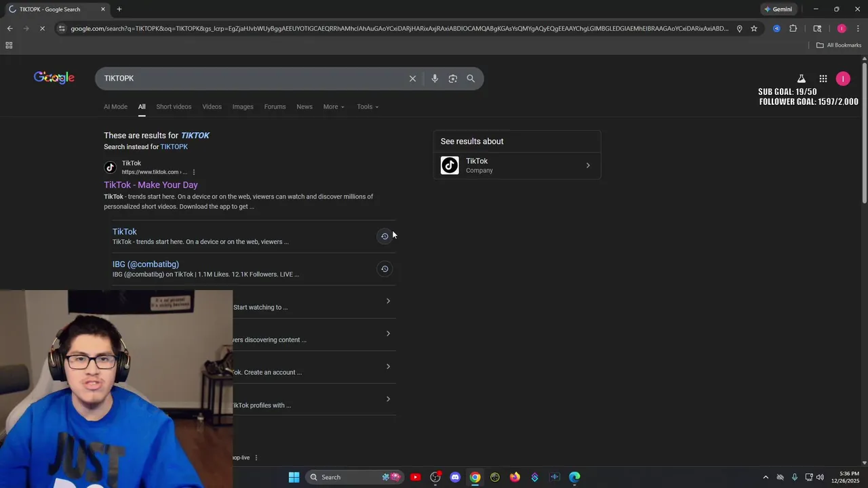Open Microsoft Edge from the taskbar
This screenshot has width=868, height=488.
click(574, 477)
